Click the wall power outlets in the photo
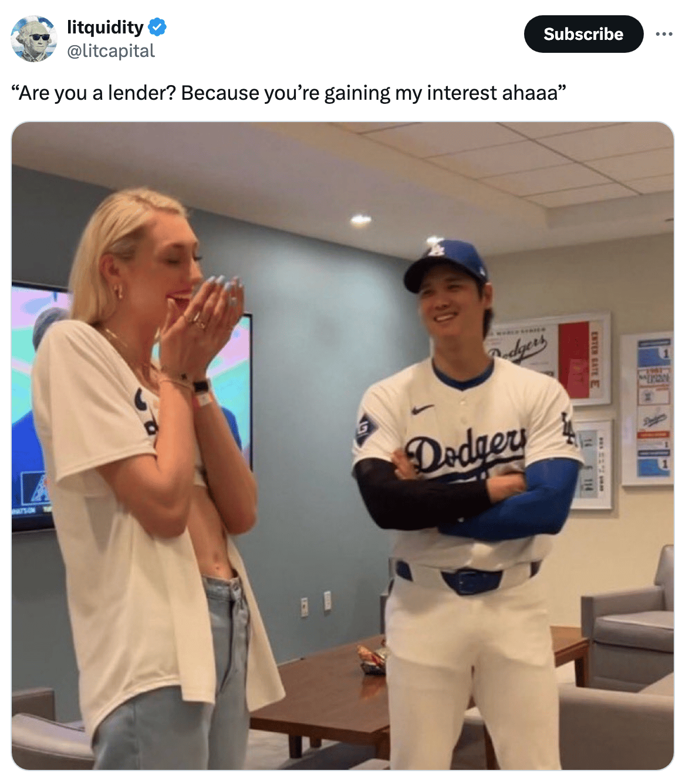689x784 pixels. [x=316, y=604]
